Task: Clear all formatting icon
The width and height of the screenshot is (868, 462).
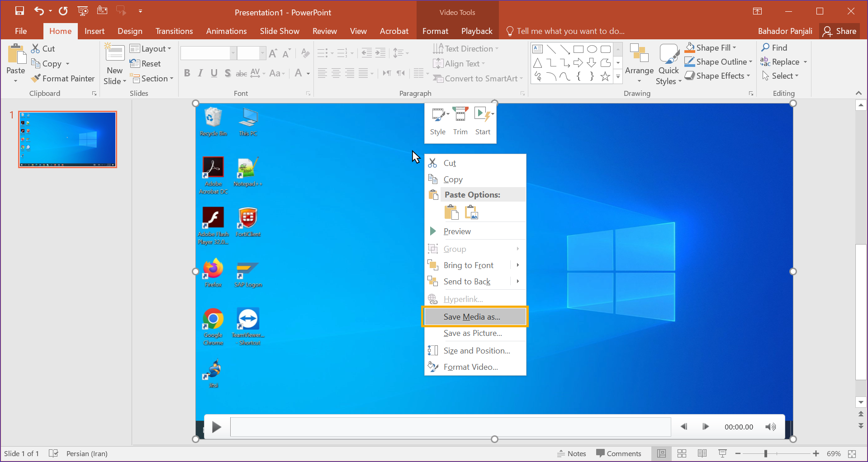Action: click(305, 53)
